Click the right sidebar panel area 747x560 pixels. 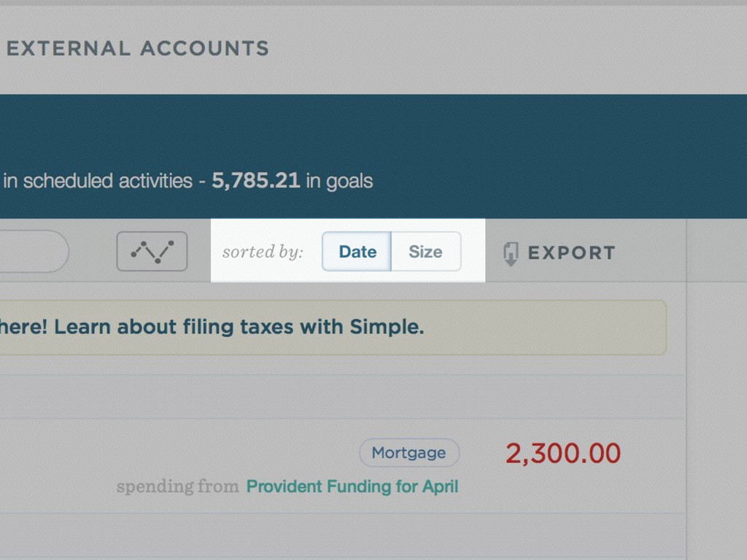(x=717, y=389)
